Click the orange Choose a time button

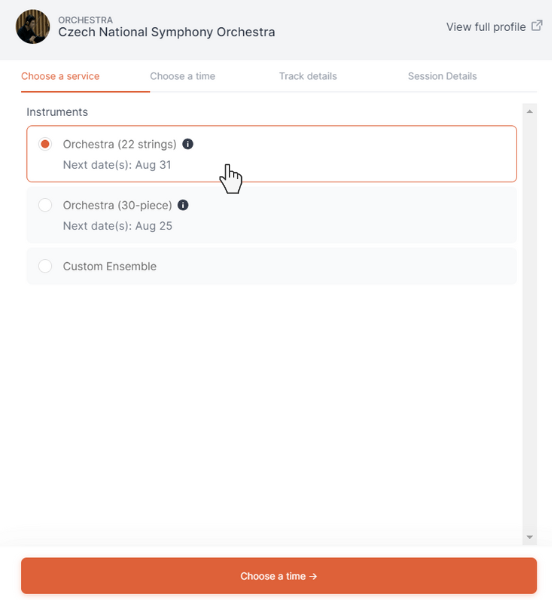point(279,576)
